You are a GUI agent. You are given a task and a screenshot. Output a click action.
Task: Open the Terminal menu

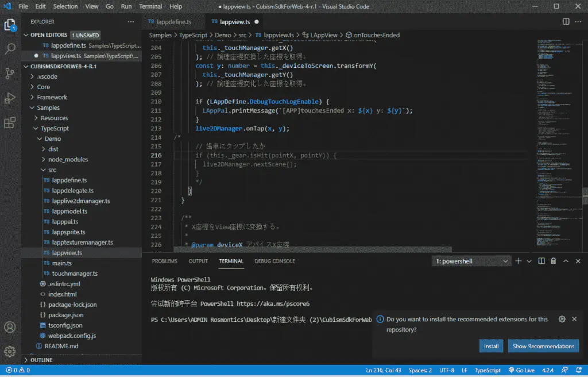150,6
